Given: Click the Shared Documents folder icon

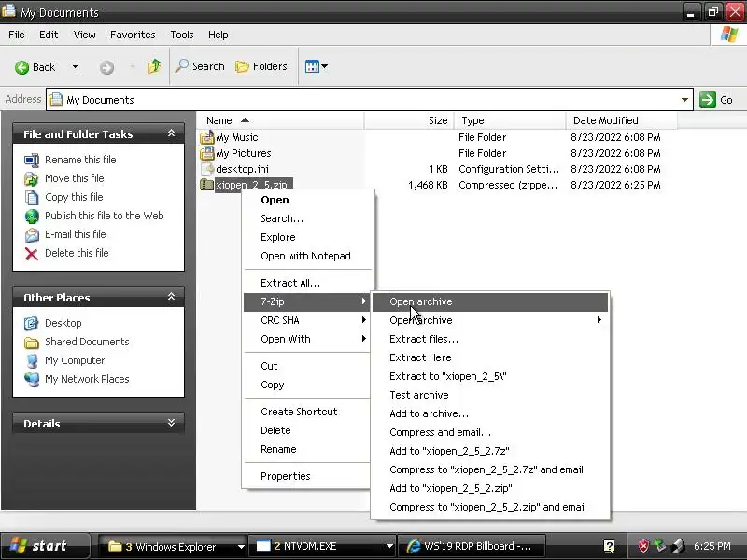Looking at the screenshot, I should (x=32, y=342).
